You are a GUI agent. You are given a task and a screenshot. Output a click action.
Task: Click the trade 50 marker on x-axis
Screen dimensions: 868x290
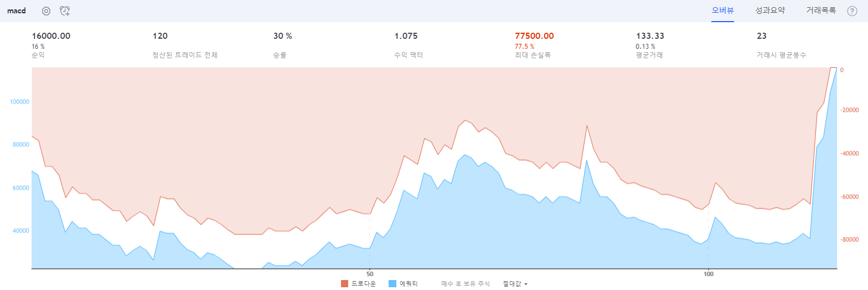click(x=370, y=274)
